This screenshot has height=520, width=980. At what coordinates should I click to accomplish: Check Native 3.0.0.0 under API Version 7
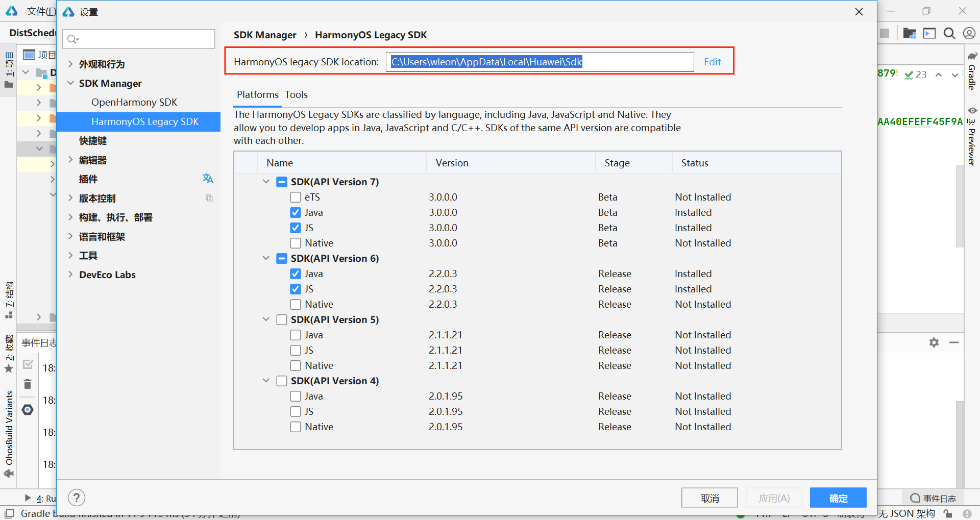coord(296,243)
